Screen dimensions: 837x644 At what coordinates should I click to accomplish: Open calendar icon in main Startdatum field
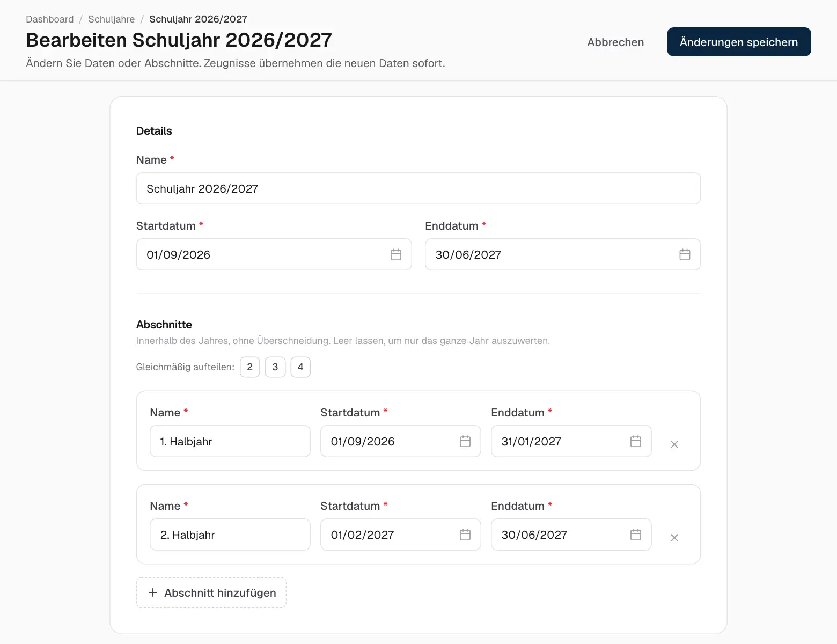[396, 254]
